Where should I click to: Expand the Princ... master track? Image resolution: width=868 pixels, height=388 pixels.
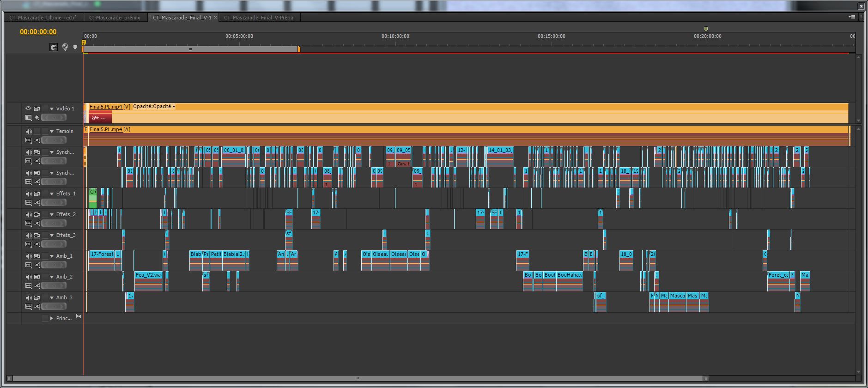pos(52,318)
